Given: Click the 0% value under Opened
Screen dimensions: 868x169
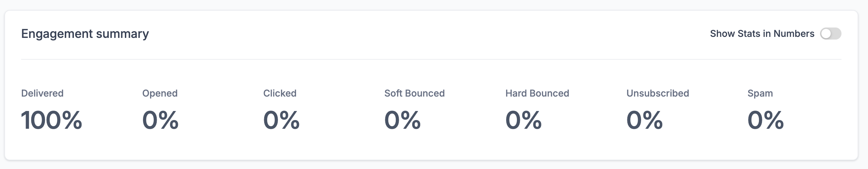Looking at the screenshot, I should point(160,120).
